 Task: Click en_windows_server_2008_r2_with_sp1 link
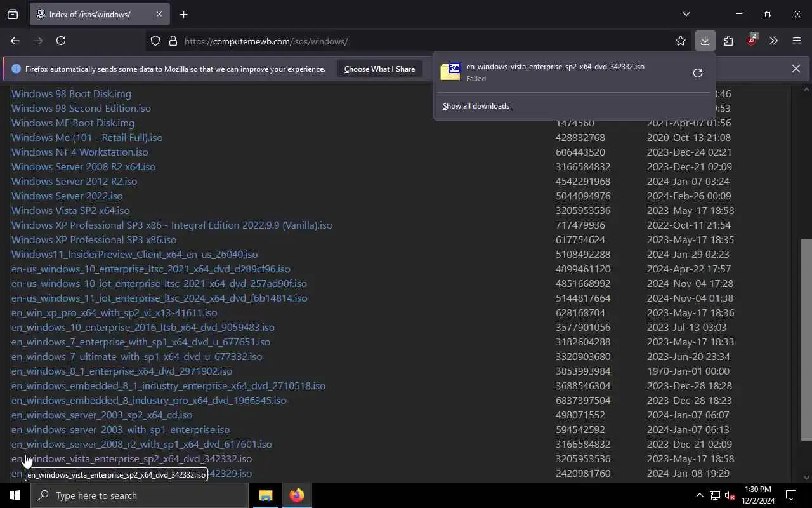coord(141,444)
